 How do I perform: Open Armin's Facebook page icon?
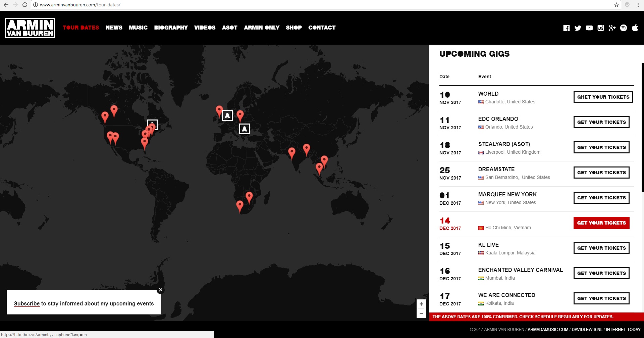pos(566,28)
